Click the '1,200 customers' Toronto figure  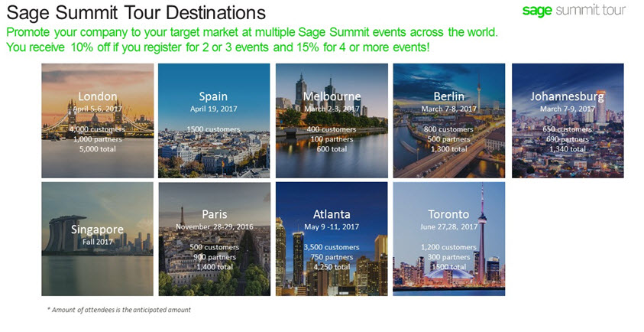point(448,247)
